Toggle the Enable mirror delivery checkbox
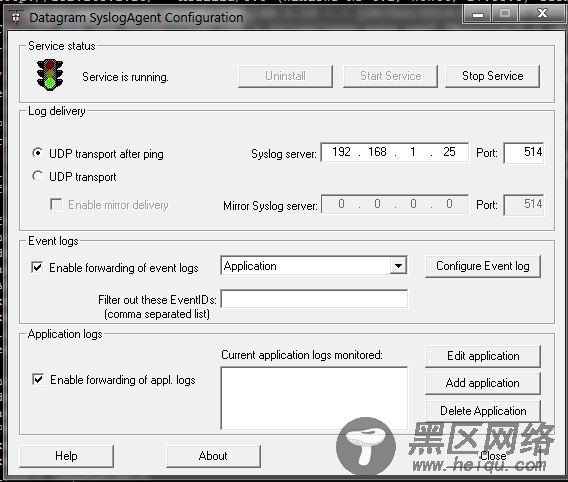 (56, 204)
